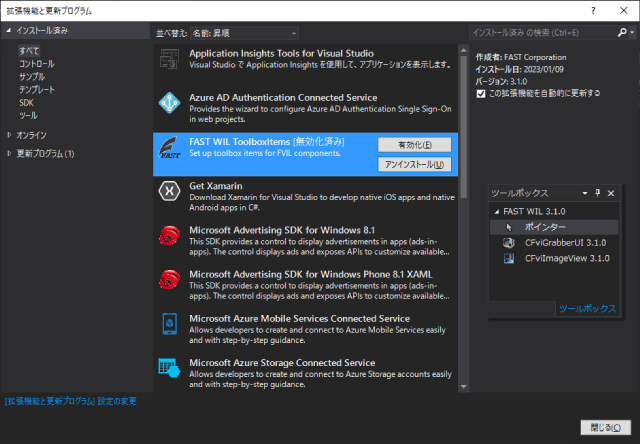Viewport: 640px width, 444px height.
Task: Toggle automatic update checkbox for this extension
Action: click(x=481, y=94)
